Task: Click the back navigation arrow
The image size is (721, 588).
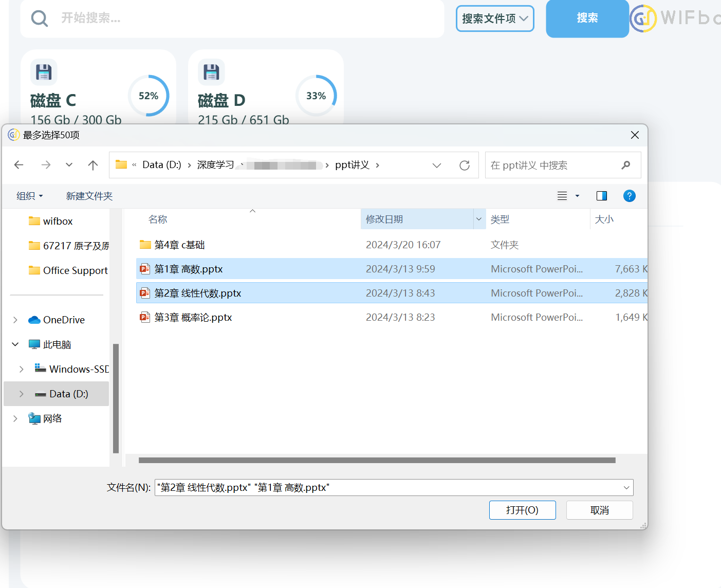Action: coord(19,165)
